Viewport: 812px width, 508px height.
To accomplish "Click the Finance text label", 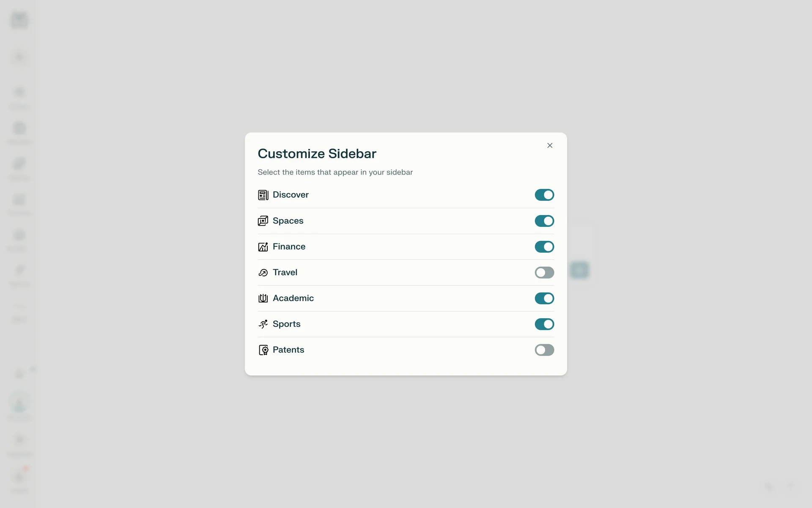I will pyautogui.click(x=289, y=247).
